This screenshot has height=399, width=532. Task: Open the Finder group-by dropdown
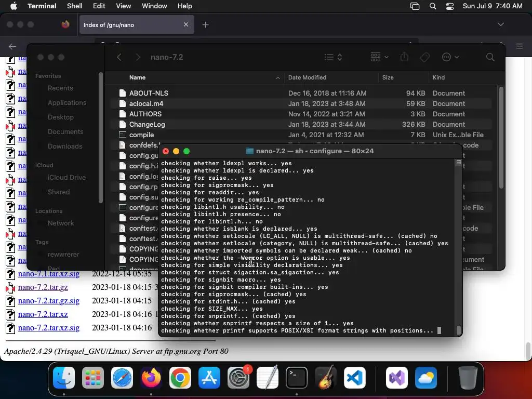pyautogui.click(x=379, y=57)
